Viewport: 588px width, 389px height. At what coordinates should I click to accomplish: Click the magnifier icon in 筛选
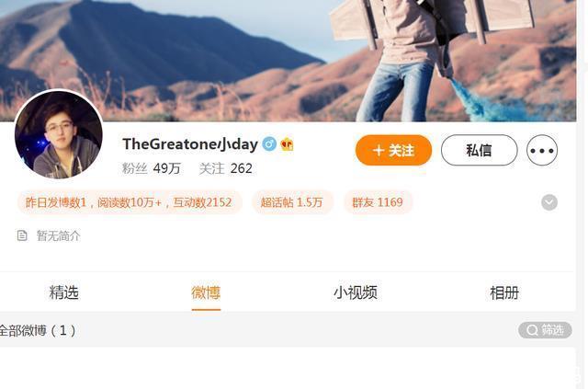(532, 330)
